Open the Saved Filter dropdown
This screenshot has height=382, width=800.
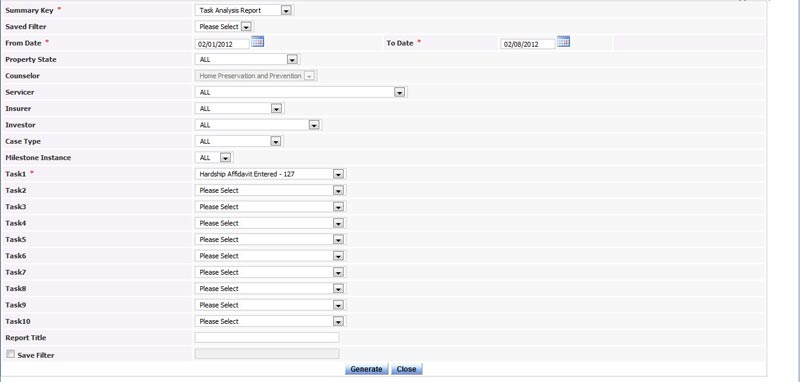(x=224, y=27)
